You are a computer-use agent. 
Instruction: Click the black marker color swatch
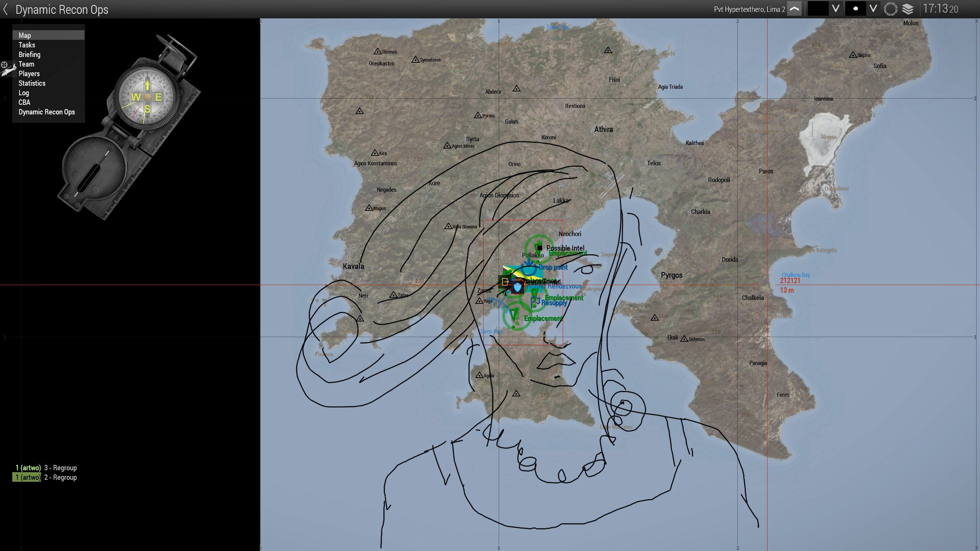(818, 9)
